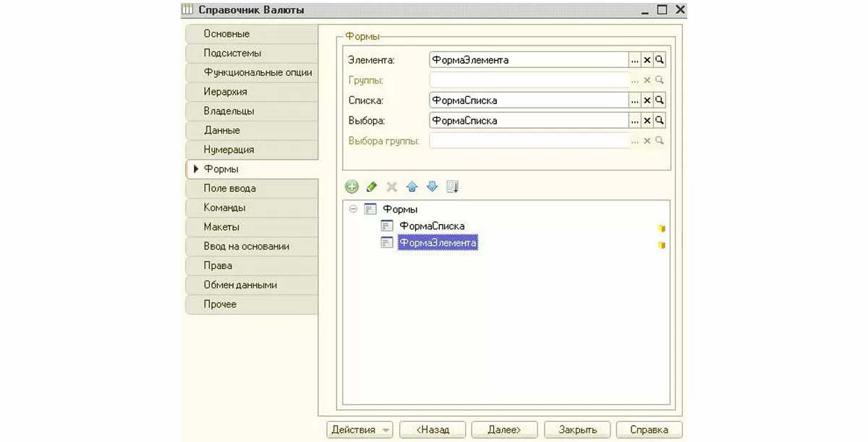The image size is (868, 442).
Task: Go to the Макеты tab
Action: pos(252,227)
